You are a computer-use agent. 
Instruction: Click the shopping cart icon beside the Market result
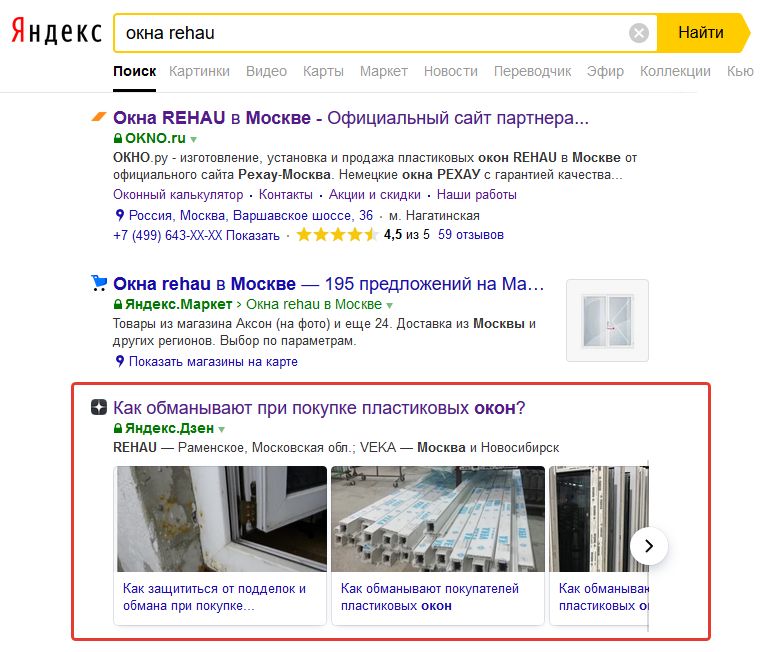click(x=99, y=283)
